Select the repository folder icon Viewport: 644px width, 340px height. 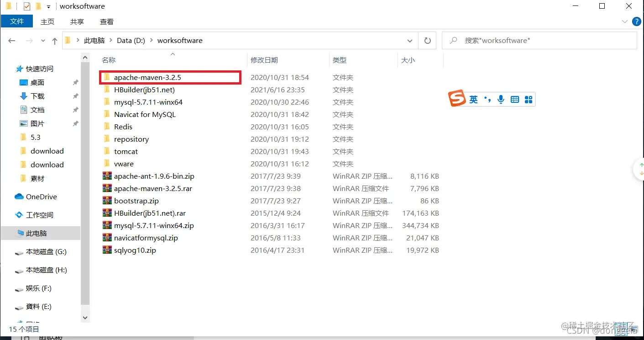click(x=107, y=139)
